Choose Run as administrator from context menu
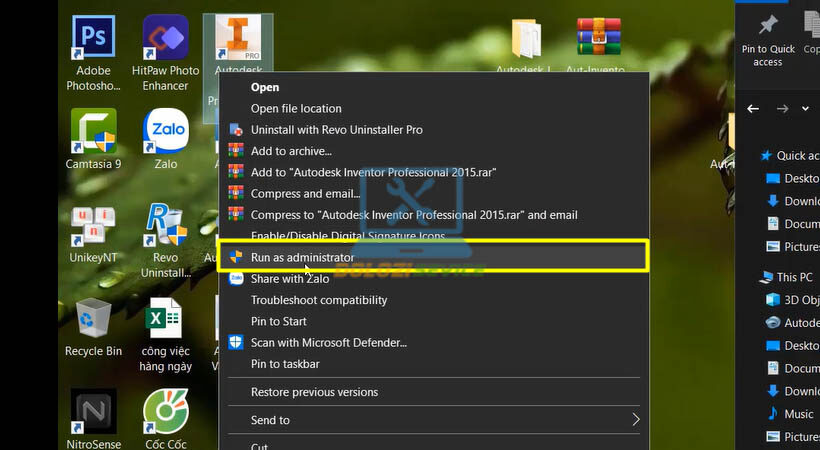 [302, 257]
